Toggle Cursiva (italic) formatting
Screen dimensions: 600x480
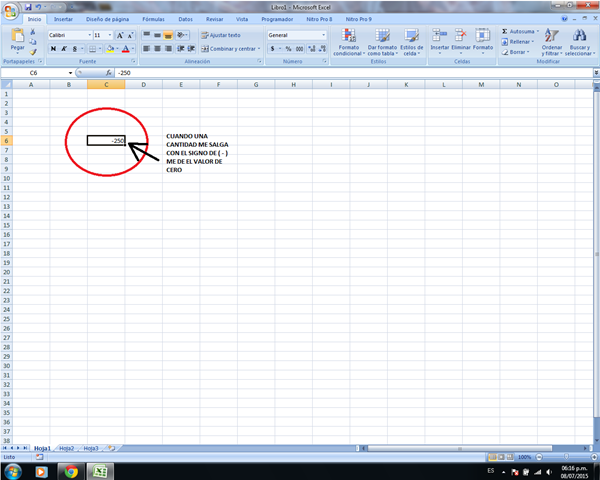coord(64,49)
